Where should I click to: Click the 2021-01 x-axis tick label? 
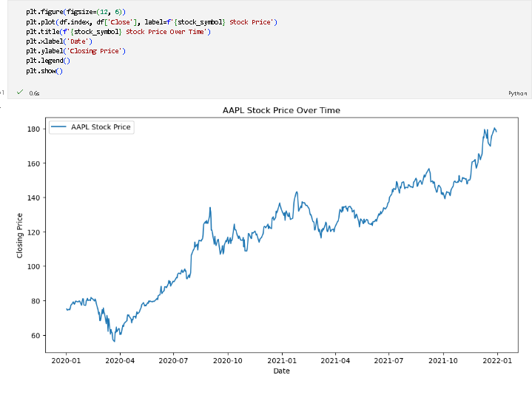click(x=282, y=361)
